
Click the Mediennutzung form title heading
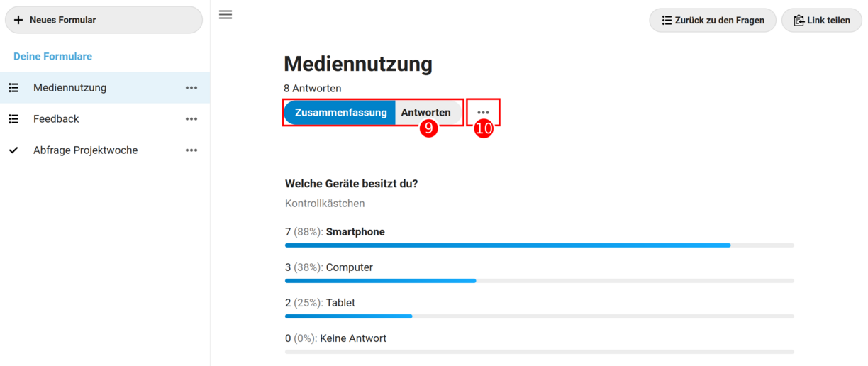pos(358,64)
